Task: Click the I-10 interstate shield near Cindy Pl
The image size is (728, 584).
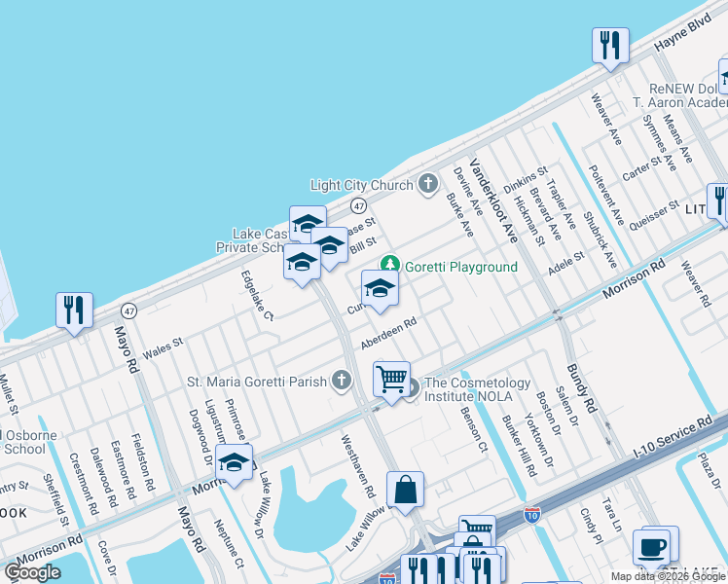Action: 532,515
